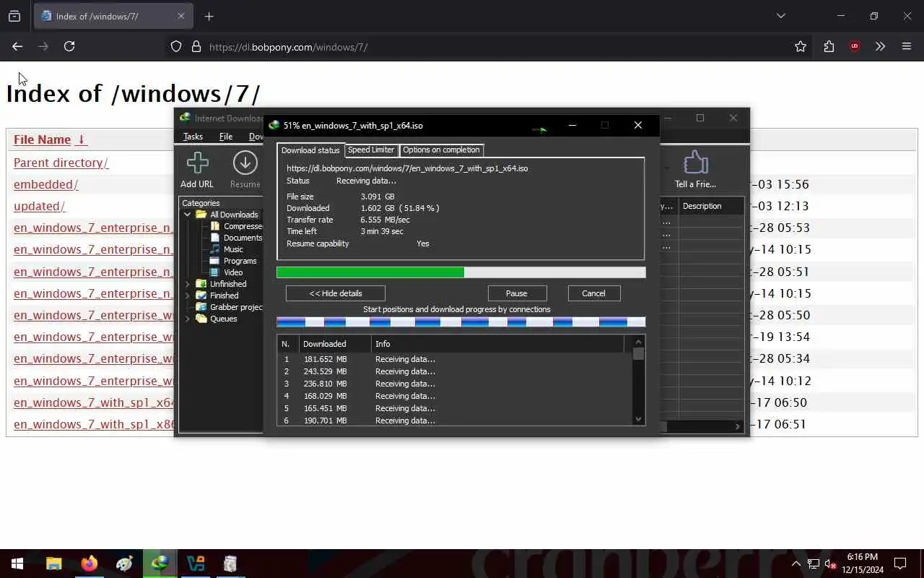Click the Video category icon
This screenshot has width=924, height=578.
pyautogui.click(x=215, y=272)
